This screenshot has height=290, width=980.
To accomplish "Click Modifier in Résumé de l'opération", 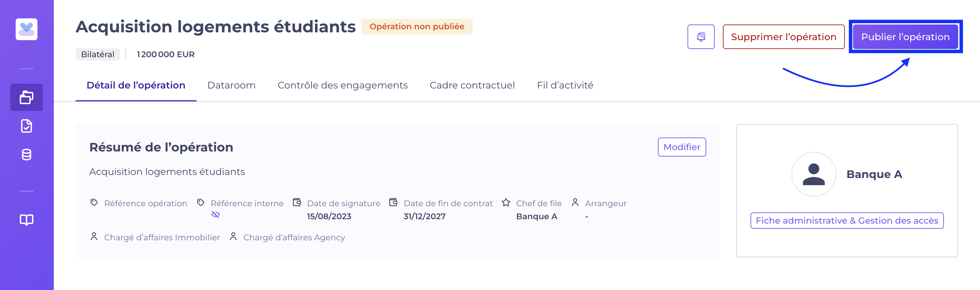I will point(682,147).
